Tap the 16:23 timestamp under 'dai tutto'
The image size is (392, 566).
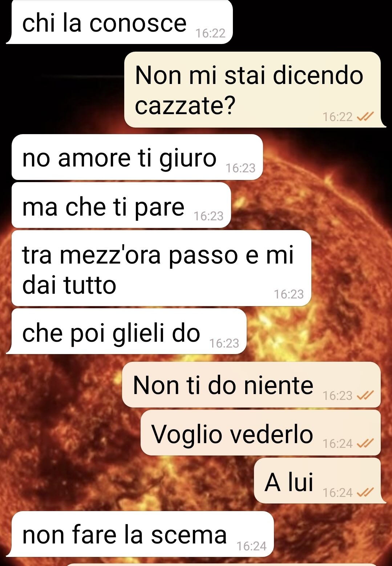click(289, 294)
